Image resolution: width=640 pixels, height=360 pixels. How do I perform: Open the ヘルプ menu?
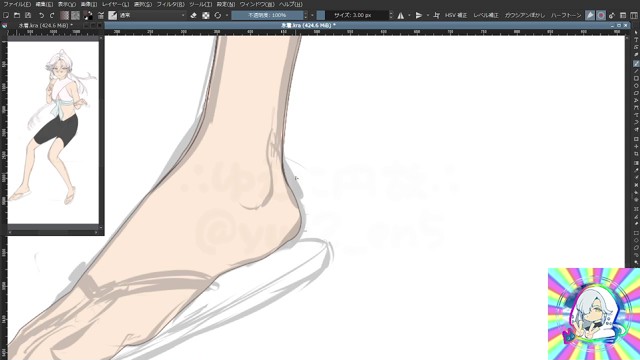[291, 4]
